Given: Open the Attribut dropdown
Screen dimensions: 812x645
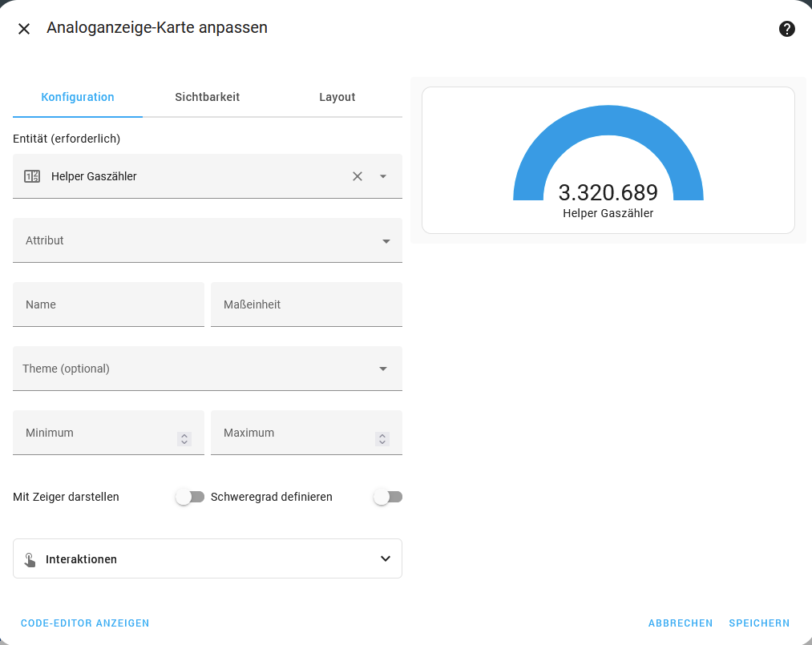Looking at the screenshot, I should 386,240.
